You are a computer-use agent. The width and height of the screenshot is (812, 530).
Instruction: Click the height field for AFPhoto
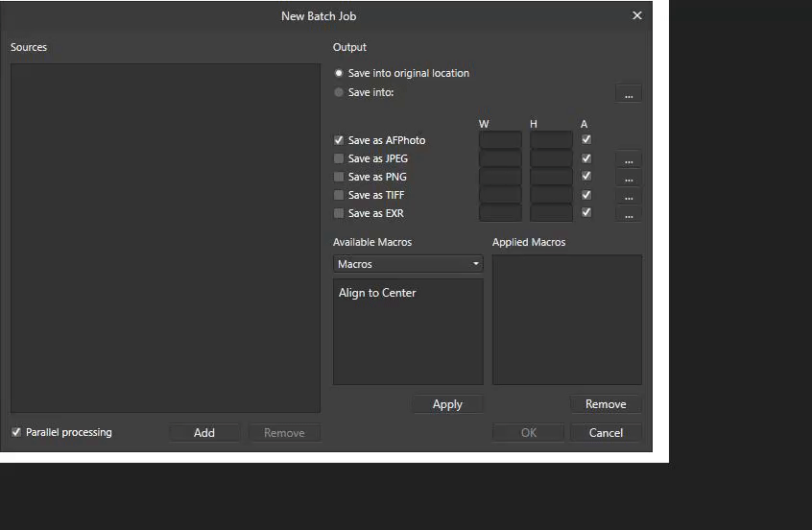coord(551,140)
